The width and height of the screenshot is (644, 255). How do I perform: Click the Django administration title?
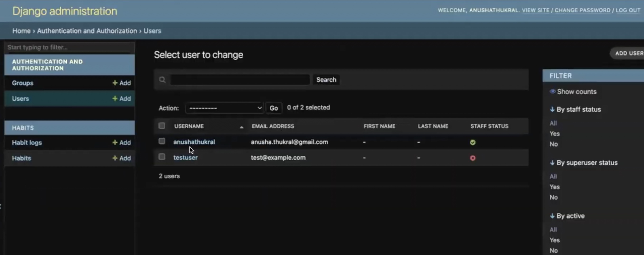tap(64, 11)
